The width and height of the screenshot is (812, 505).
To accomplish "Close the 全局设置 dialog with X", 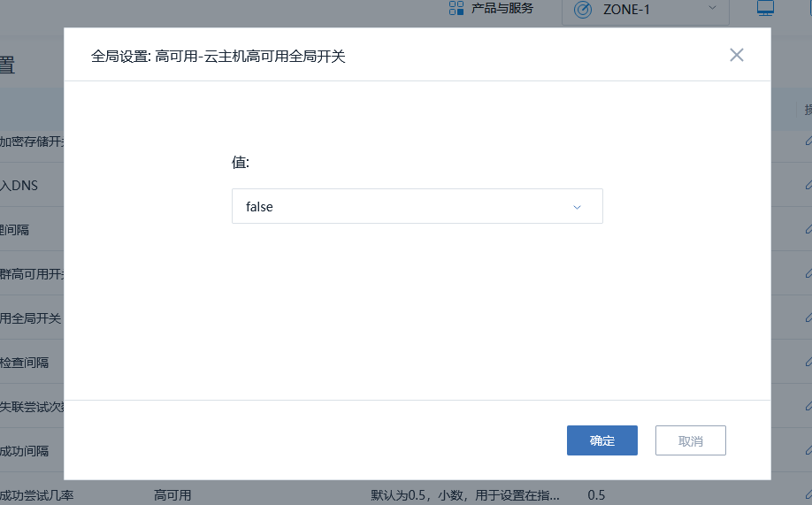I will pos(737,55).
